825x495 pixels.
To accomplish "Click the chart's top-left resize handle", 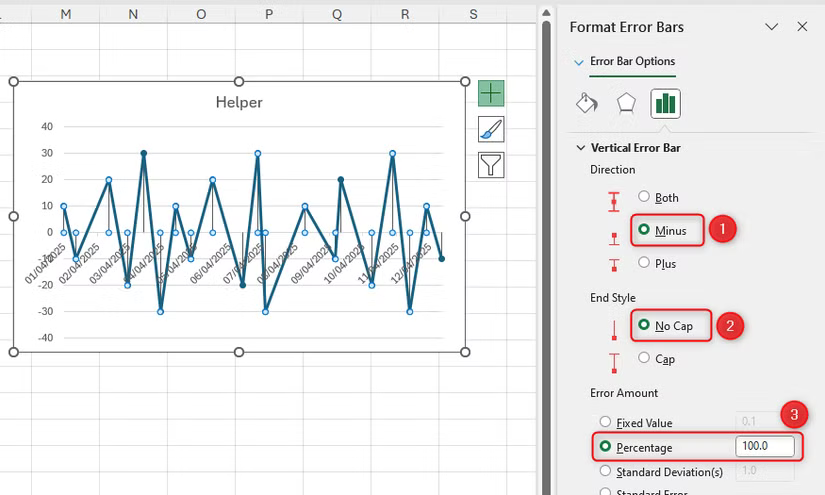I will pyautogui.click(x=14, y=81).
